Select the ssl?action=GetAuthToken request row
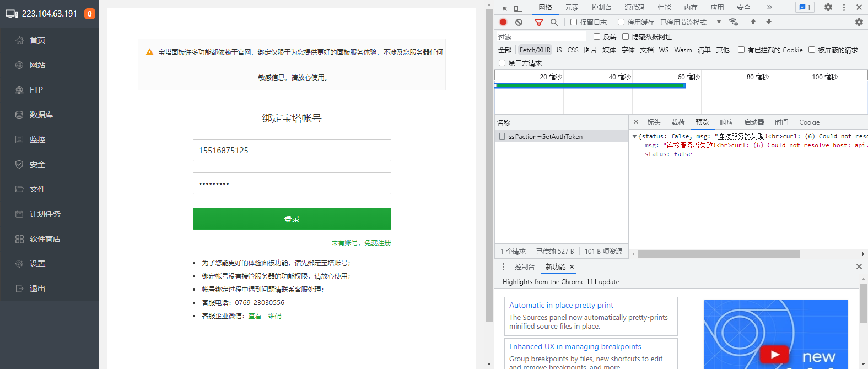868x369 pixels. tap(561, 136)
